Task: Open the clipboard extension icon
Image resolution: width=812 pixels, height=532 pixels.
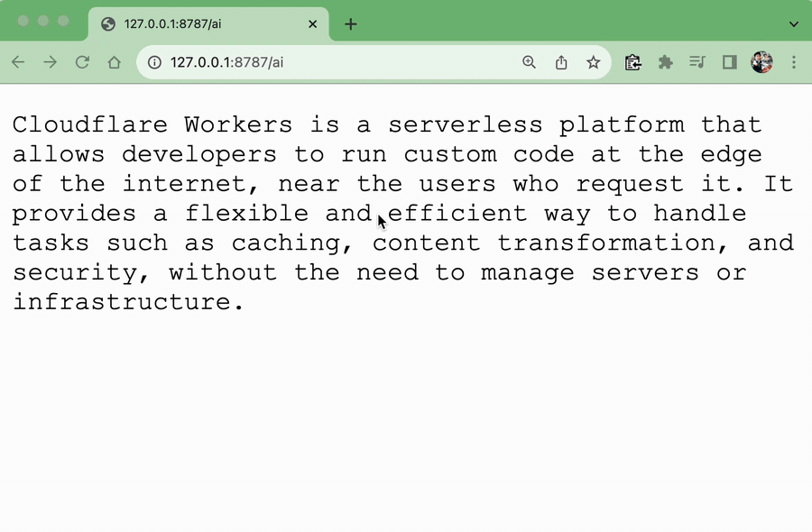Action: 632,62
